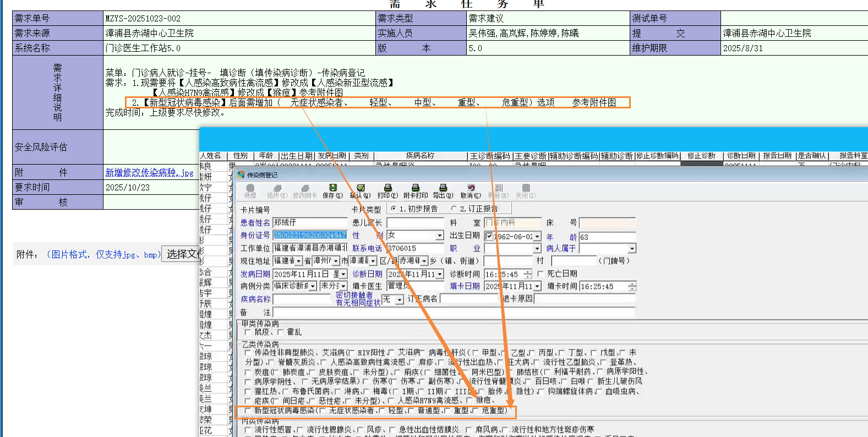Viewport: 868px width, 437px height.
Task: Expand the 职业 dropdown
Action: [x=537, y=249]
